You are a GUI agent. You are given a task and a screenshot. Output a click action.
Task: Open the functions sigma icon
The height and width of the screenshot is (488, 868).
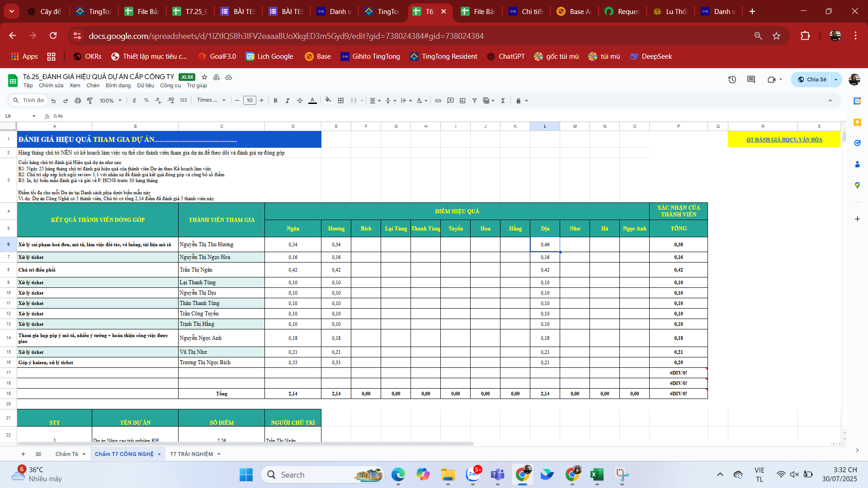pyautogui.click(x=503, y=100)
